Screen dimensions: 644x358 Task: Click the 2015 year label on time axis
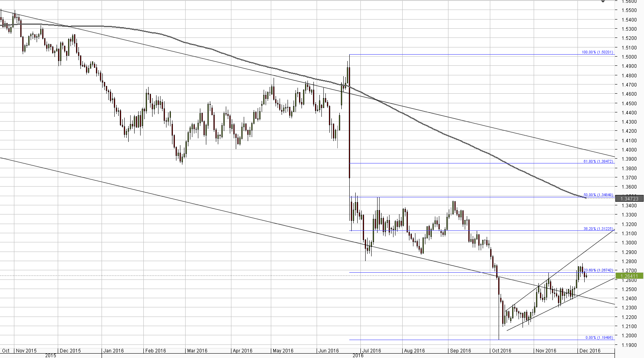click(x=51, y=356)
